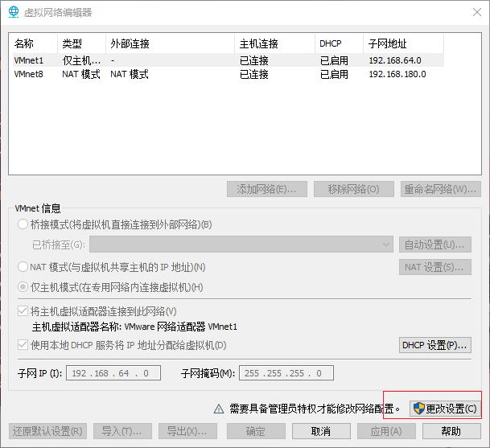Screen dimensions: 490x448
Task: Click NAT 模式 external connection cell
Action: tap(130, 74)
